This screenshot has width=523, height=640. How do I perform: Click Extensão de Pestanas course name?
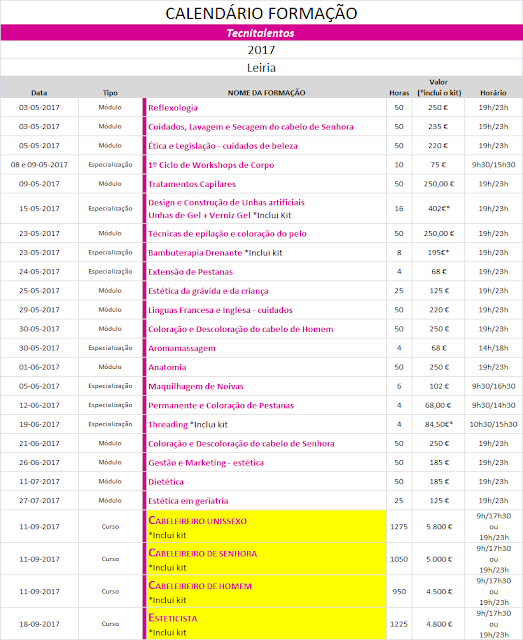pos(190,272)
